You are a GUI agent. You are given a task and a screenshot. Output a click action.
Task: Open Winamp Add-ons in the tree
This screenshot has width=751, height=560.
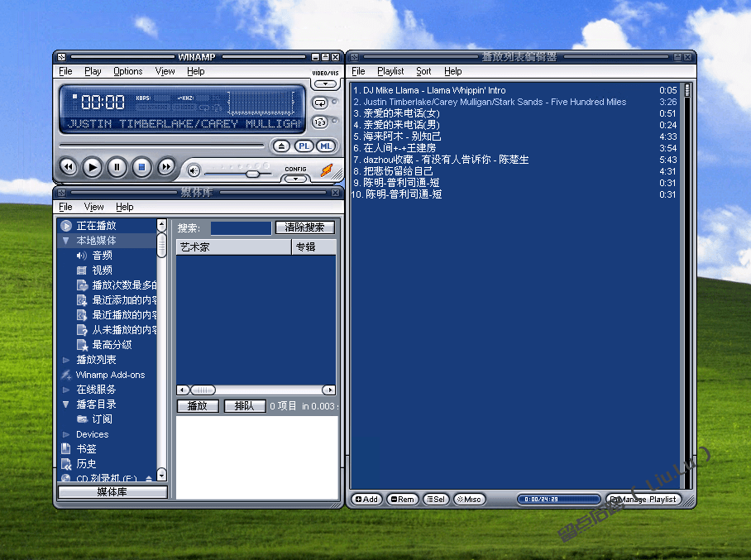pos(110,375)
